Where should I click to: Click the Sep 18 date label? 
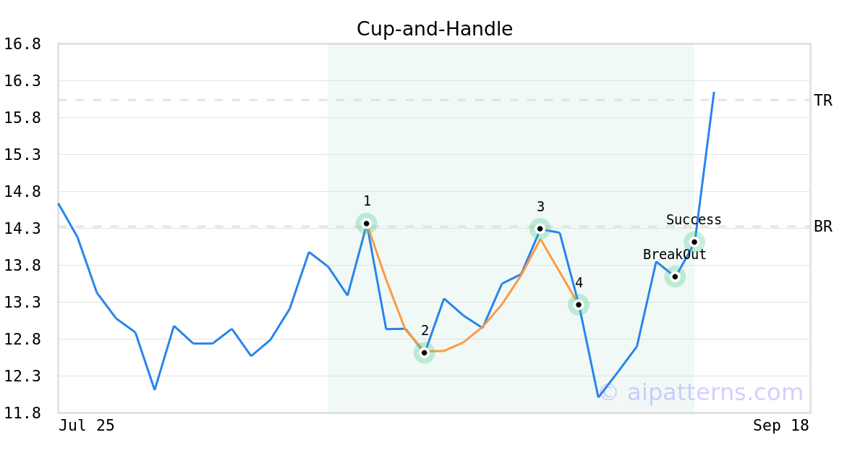[781, 426]
